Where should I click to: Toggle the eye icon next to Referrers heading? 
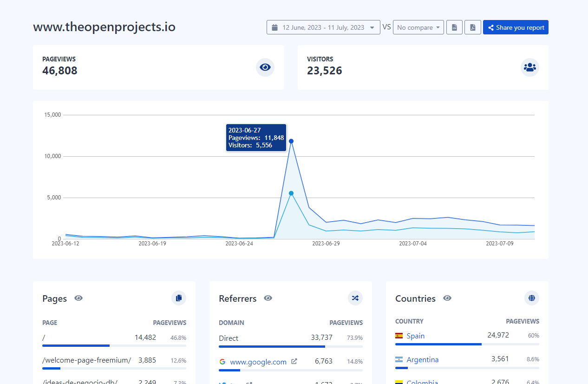tap(268, 298)
